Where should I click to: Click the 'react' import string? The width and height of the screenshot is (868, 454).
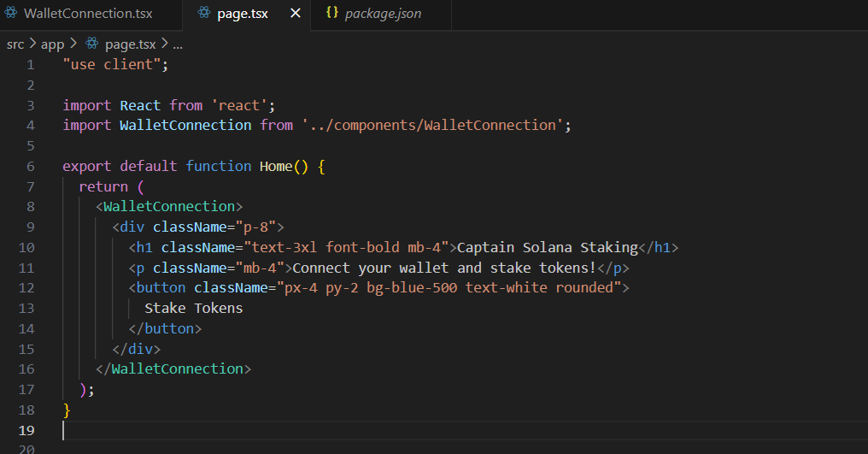239,105
